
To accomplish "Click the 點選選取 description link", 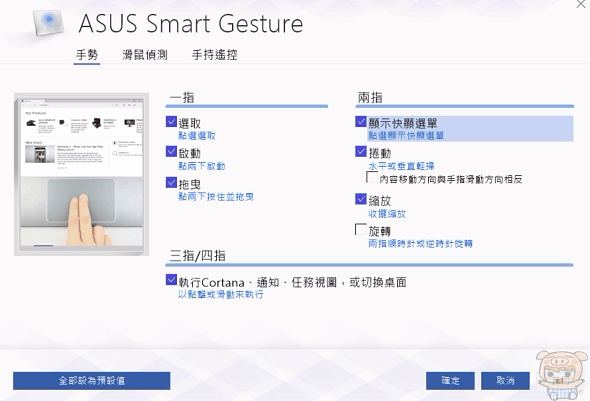I will click(x=197, y=136).
